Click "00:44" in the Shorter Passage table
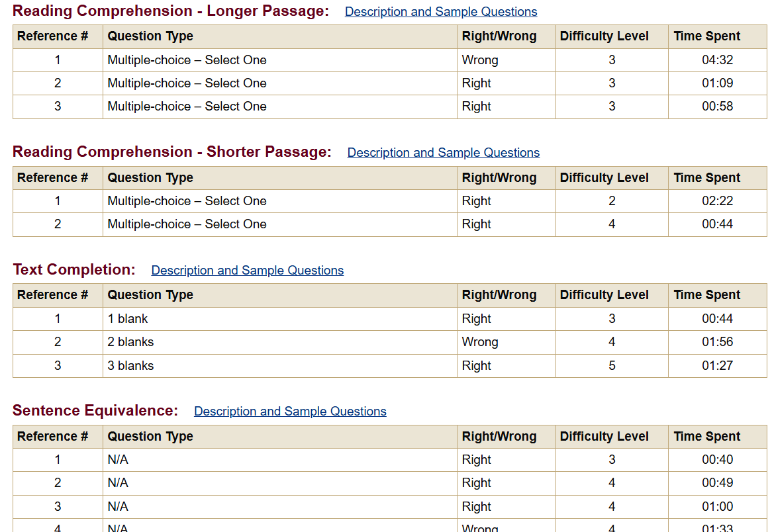The image size is (770, 532). 718,224
